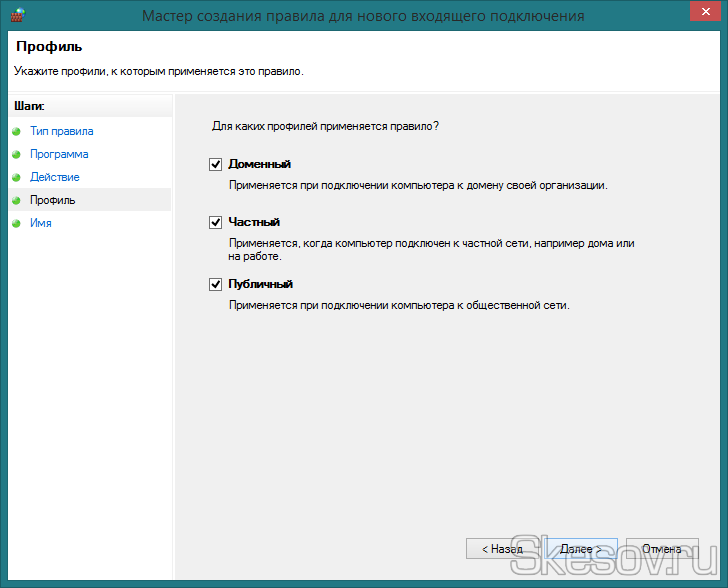Cancel the wizard with Отмена
728x588 pixels.
[x=661, y=549]
